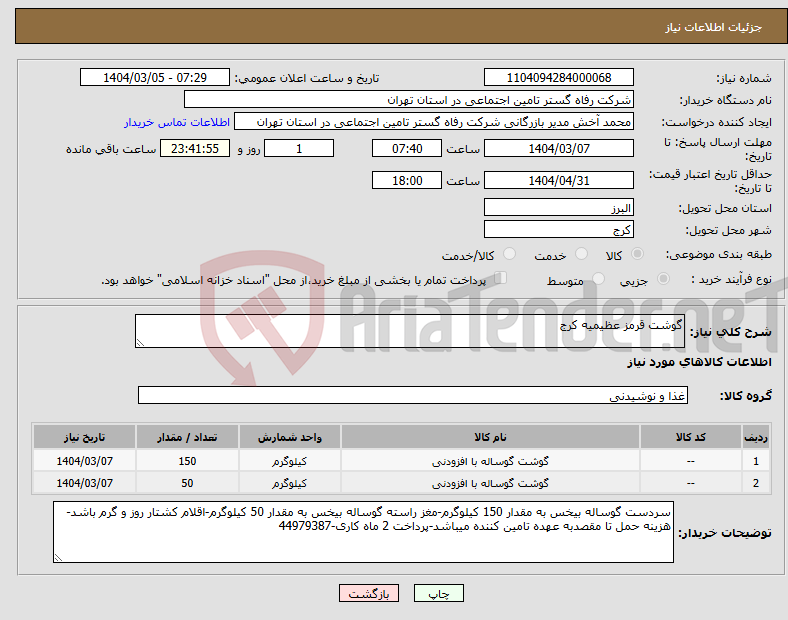The image size is (788, 620).
Task: Click the واحد شمارش column header
Action: [x=289, y=437]
